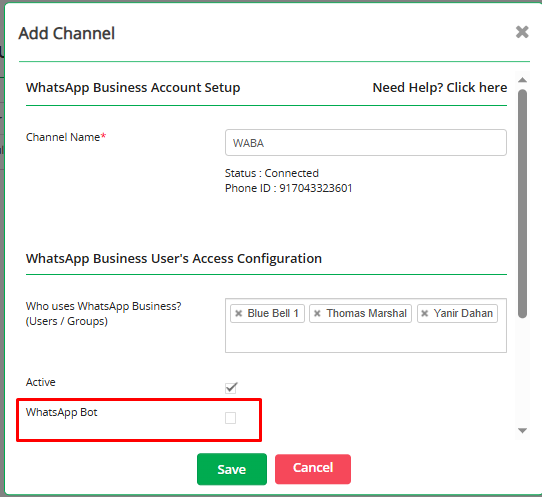The image size is (542, 497).
Task: Uncheck the Active checkbox
Action: point(231,388)
